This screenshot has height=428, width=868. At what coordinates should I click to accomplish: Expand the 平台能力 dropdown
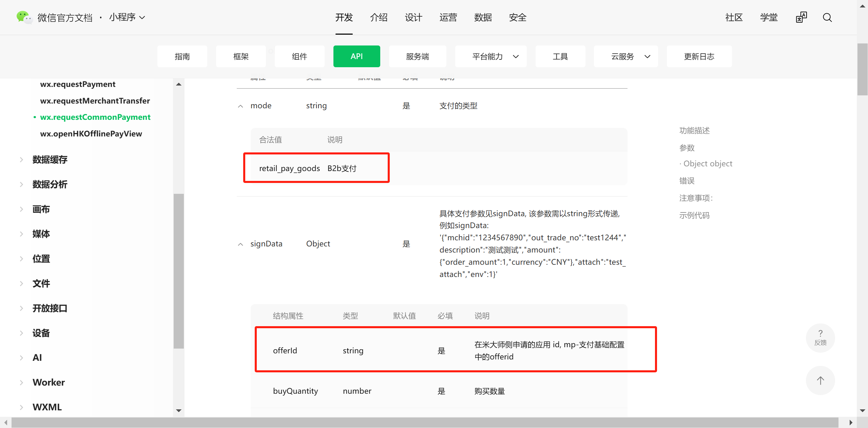(491, 56)
